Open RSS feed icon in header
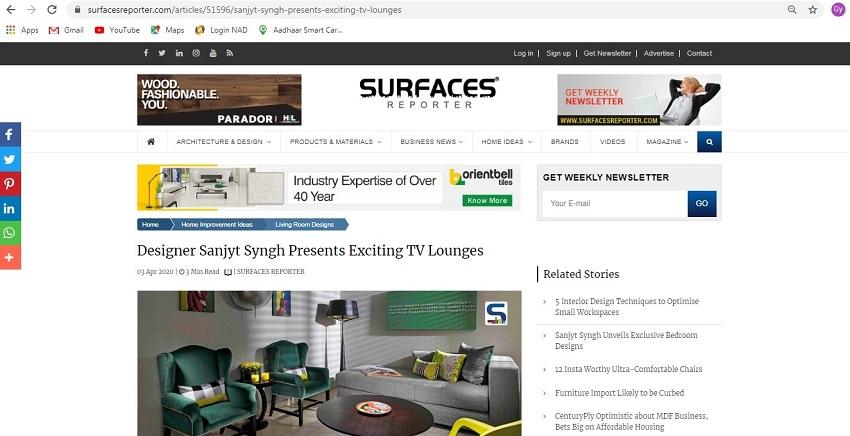The image size is (850, 436). pyautogui.click(x=230, y=53)
